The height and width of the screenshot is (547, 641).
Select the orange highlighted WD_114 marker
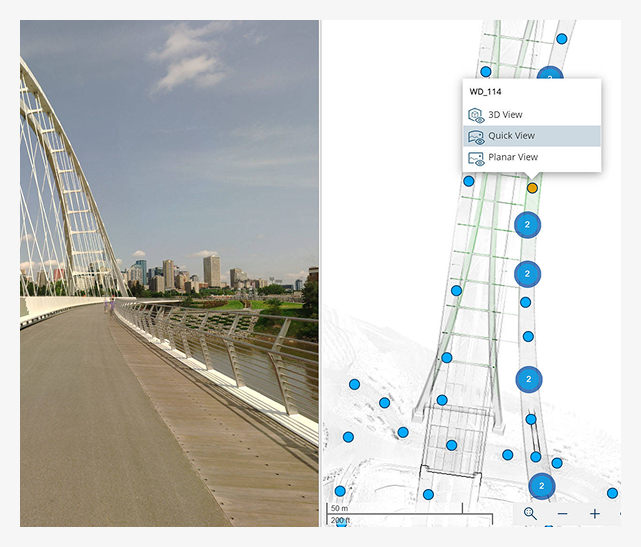pos(532,188)
